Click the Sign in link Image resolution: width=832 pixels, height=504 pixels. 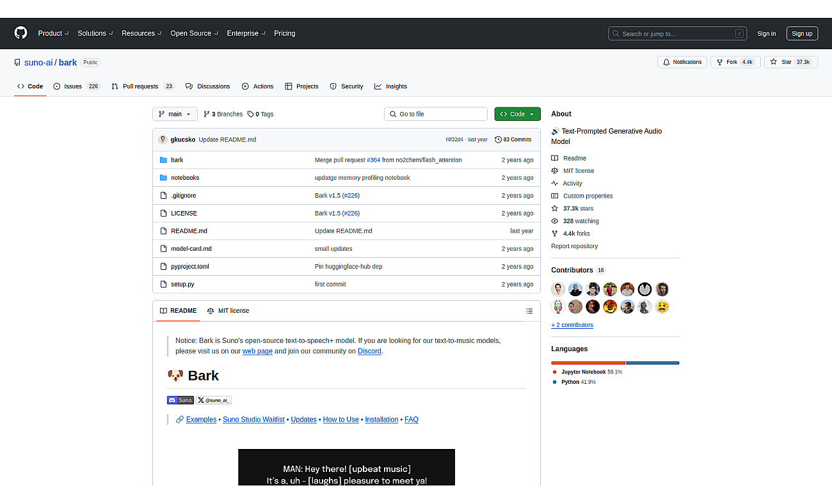(766, 34)
